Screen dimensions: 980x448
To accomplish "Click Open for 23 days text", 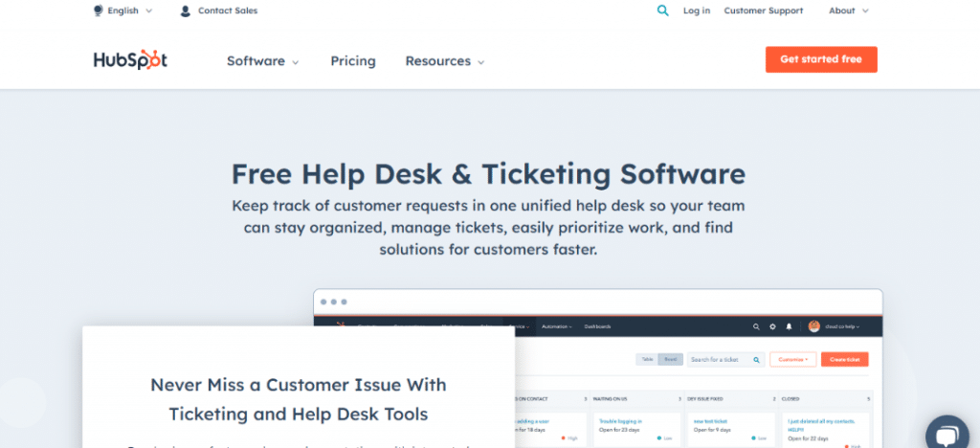I will pyautogui.click(x=619, y=429).
